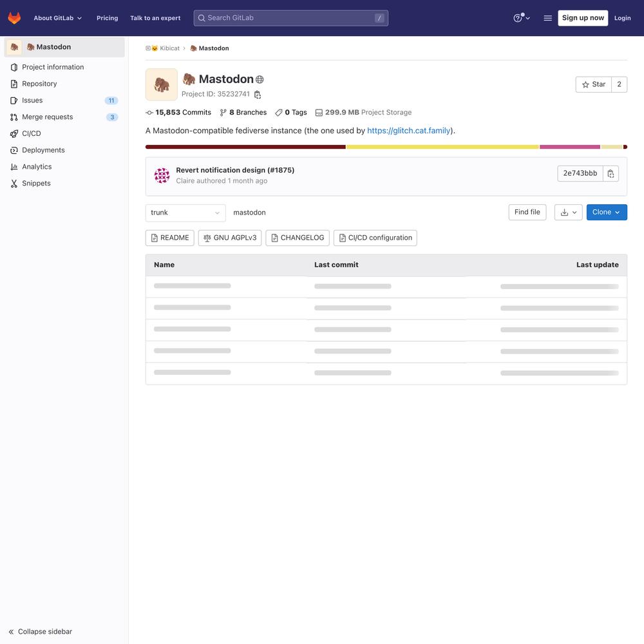Click the Find file button

point(527,213)
